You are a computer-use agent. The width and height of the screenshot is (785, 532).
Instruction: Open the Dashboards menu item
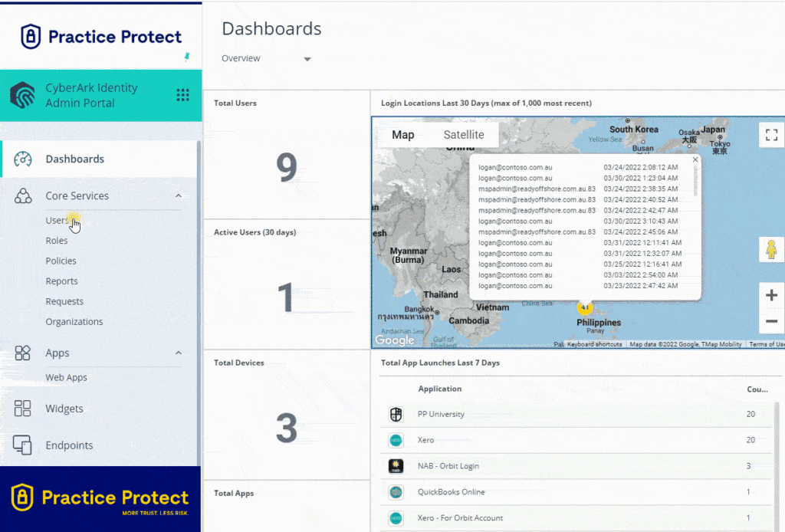coord(100,159)
